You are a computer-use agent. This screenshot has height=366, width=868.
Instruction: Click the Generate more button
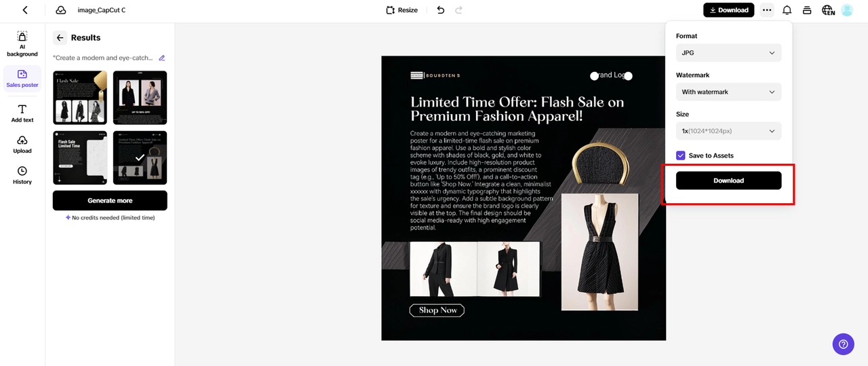click(x=110, y=200)
